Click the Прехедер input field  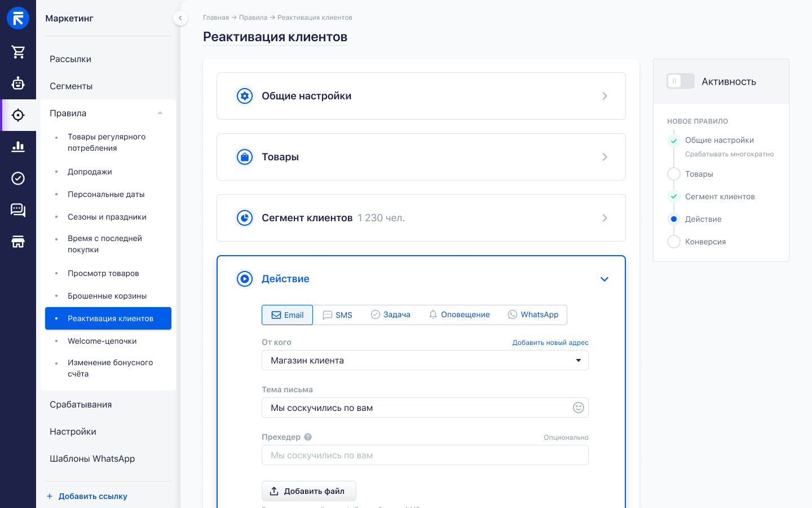pos(425,455)
